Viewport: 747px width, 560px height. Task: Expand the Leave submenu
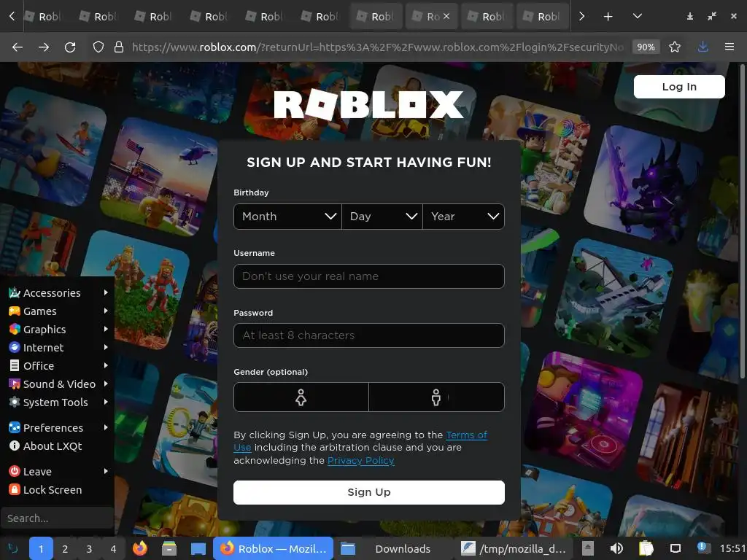pos(57,472)
